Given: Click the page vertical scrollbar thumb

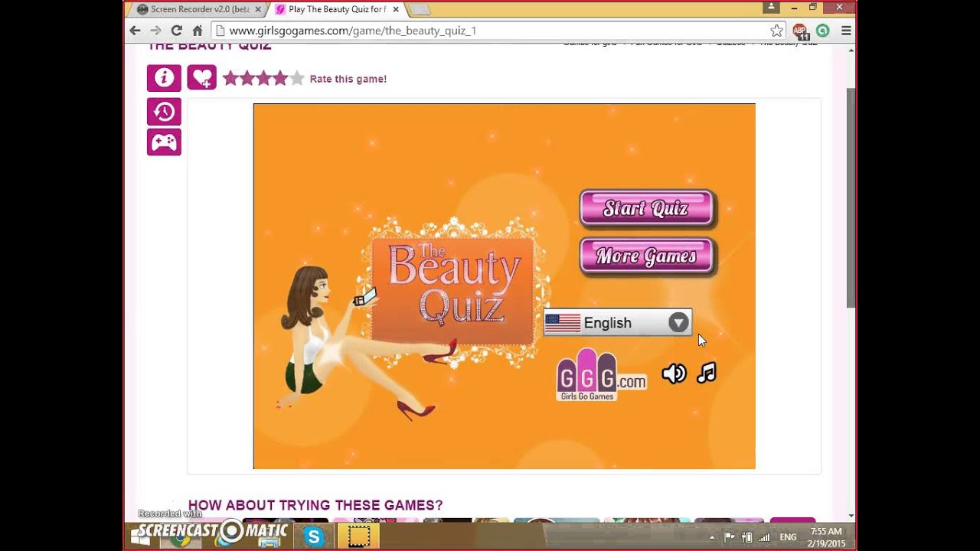Looking at the screenshot, I should click(x=851, y=198).
